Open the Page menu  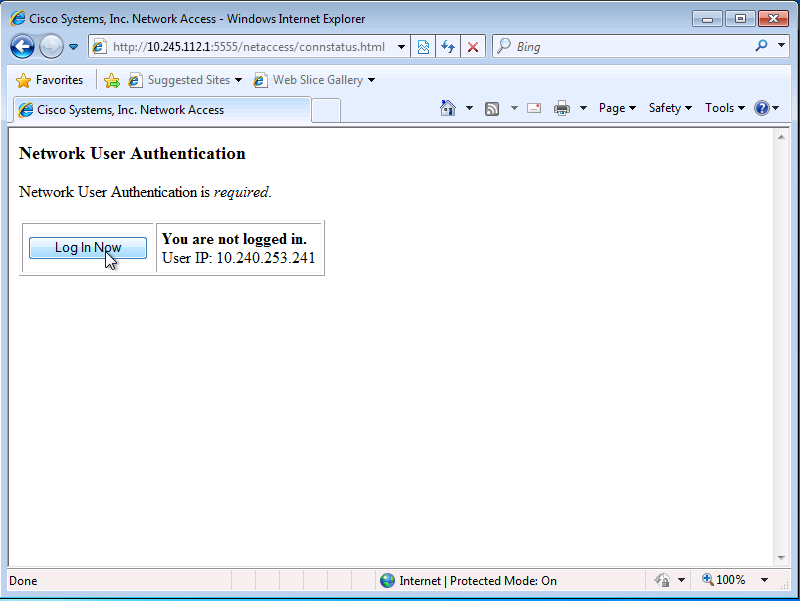[617, 108]
